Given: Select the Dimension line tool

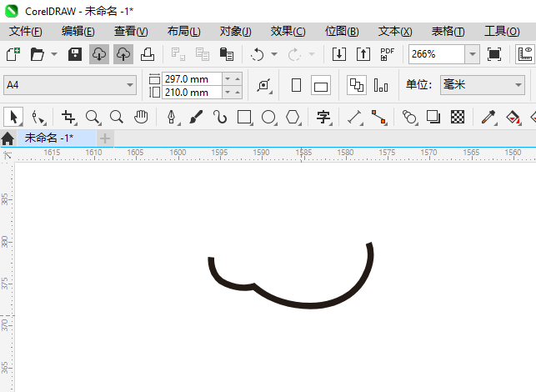Looking at the screenshot, I should pos(355,117).
